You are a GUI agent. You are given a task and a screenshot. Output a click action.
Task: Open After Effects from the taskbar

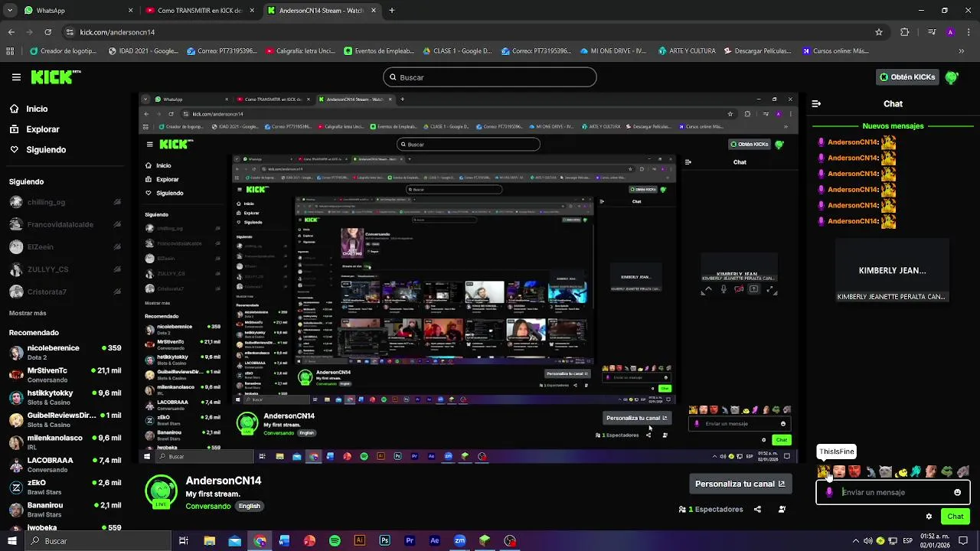pos(435,541)
